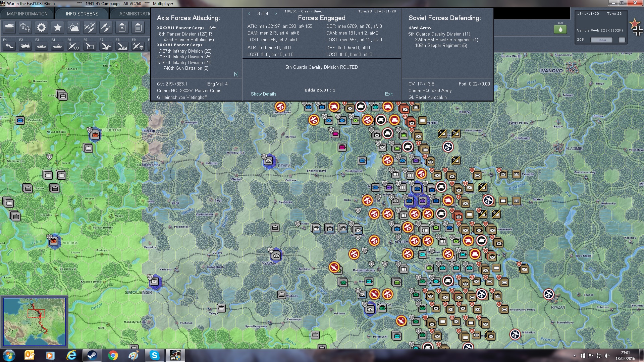
Task: Expand the attacking forces list [v] toggle
Action: (236, 74)
